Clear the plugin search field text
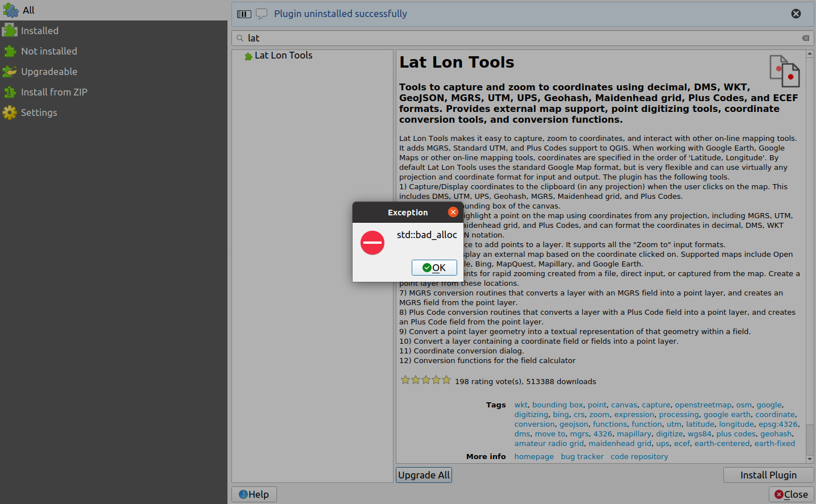The height and width of the screenshot is (504, 816). coord(805,38)
